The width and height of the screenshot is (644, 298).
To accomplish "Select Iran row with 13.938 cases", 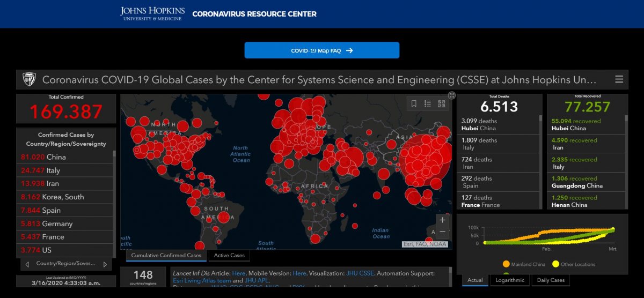I will pos(64,184).
